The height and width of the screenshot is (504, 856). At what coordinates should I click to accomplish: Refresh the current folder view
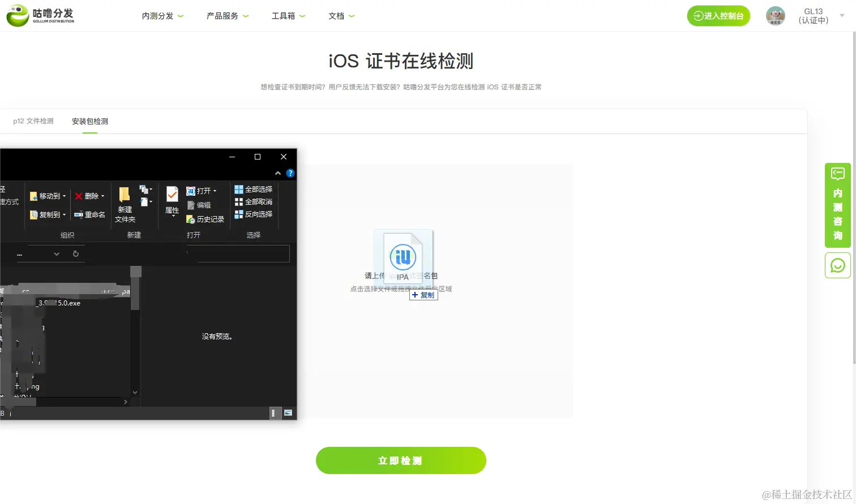tap(76, 254)
